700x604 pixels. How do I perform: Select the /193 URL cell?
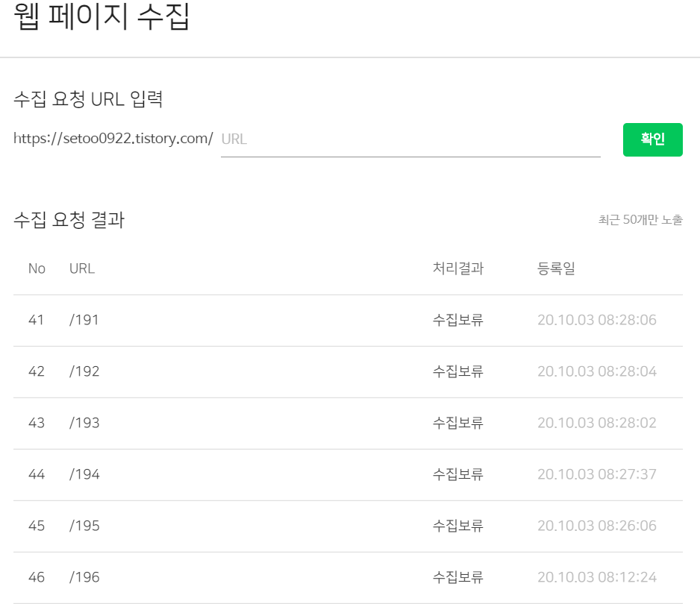tap(84, 423)
